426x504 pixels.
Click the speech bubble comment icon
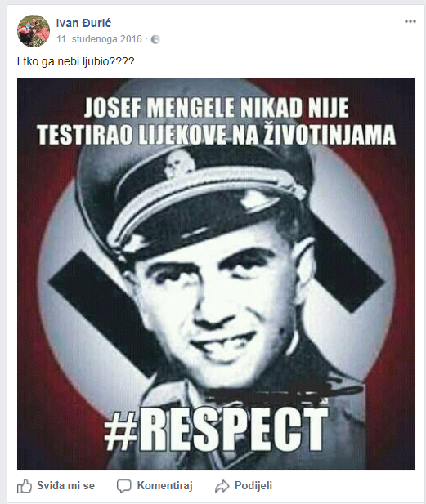(123, 486)
